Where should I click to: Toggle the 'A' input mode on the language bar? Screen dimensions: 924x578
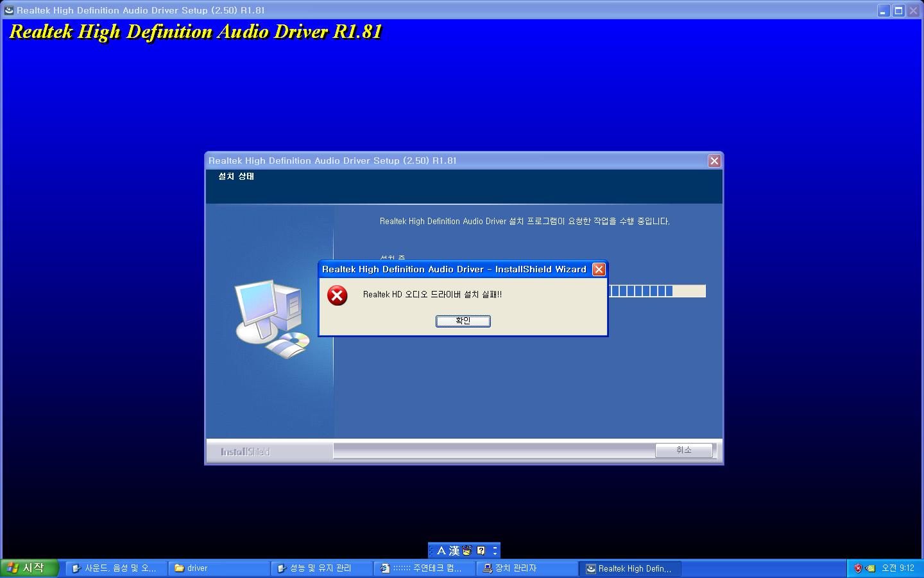pos(441,551)
